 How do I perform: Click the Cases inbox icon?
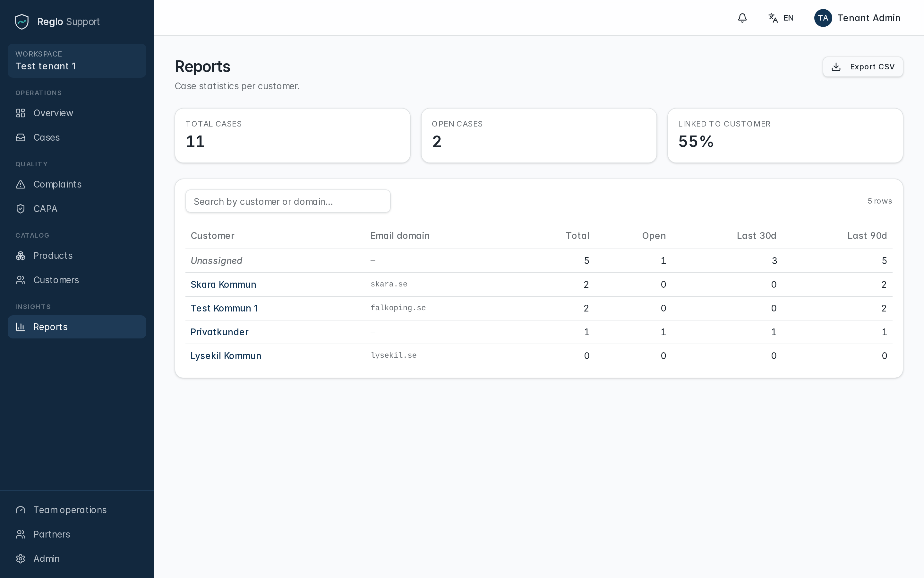[21, 138]
